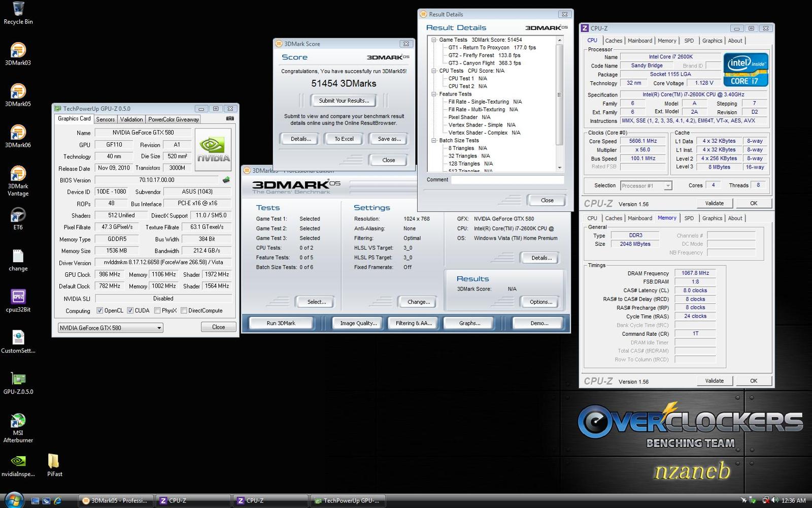Screen dimensions: 812x508
Task: Open Graphics tab in lower CPU-Z window
Action: (x=712, y=218)
